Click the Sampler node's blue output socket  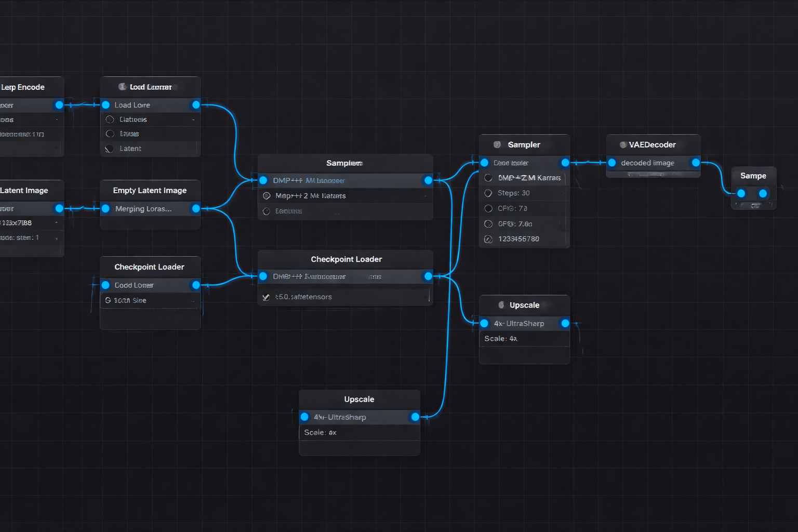click(565, 163)
